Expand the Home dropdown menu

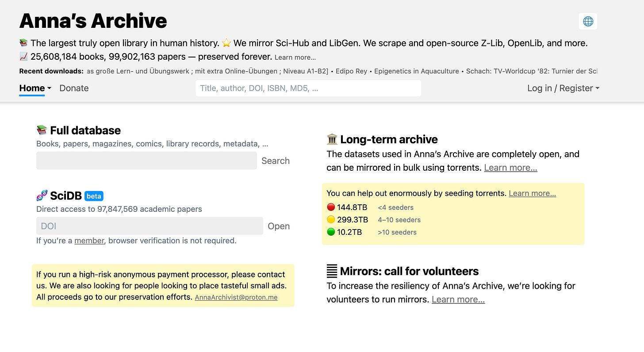pyautogui.click(x=35, y=88)
